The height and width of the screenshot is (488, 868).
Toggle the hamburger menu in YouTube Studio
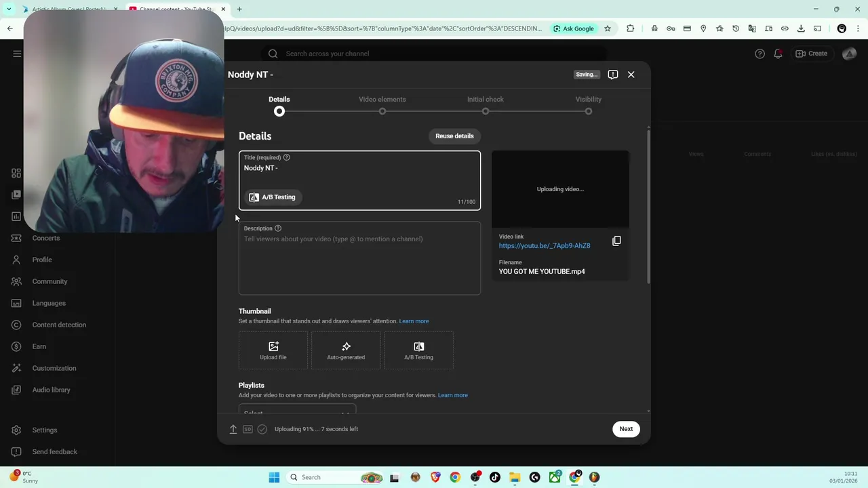17,54
